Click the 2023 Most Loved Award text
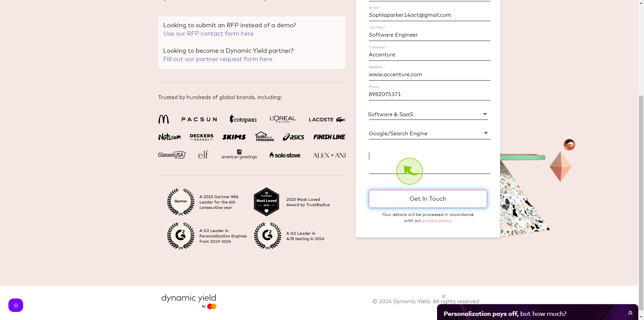The image size is (644, 320). click(308, 202)
